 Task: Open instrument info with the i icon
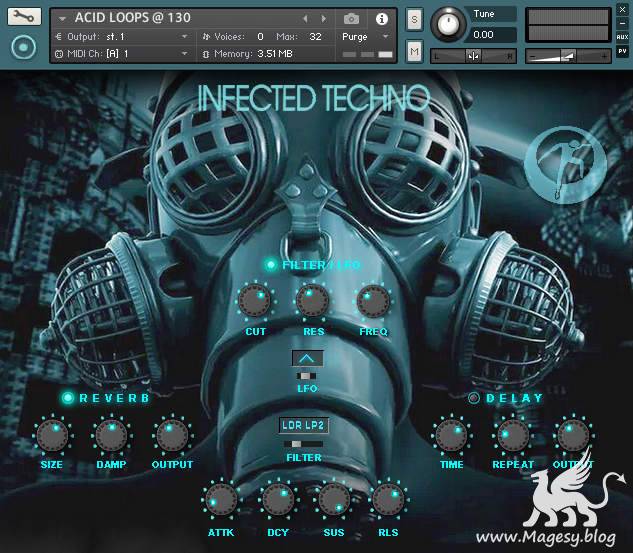click(x=381, y=19)
